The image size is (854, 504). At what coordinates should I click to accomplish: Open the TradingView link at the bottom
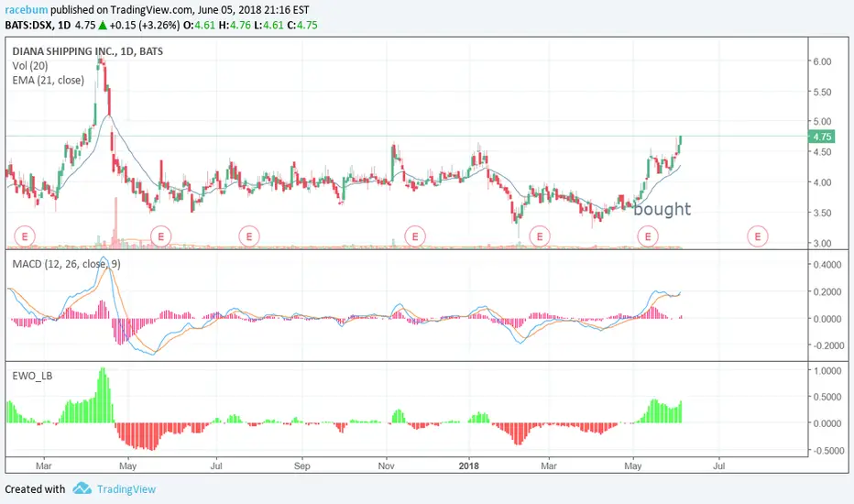(x=126, y=489)
